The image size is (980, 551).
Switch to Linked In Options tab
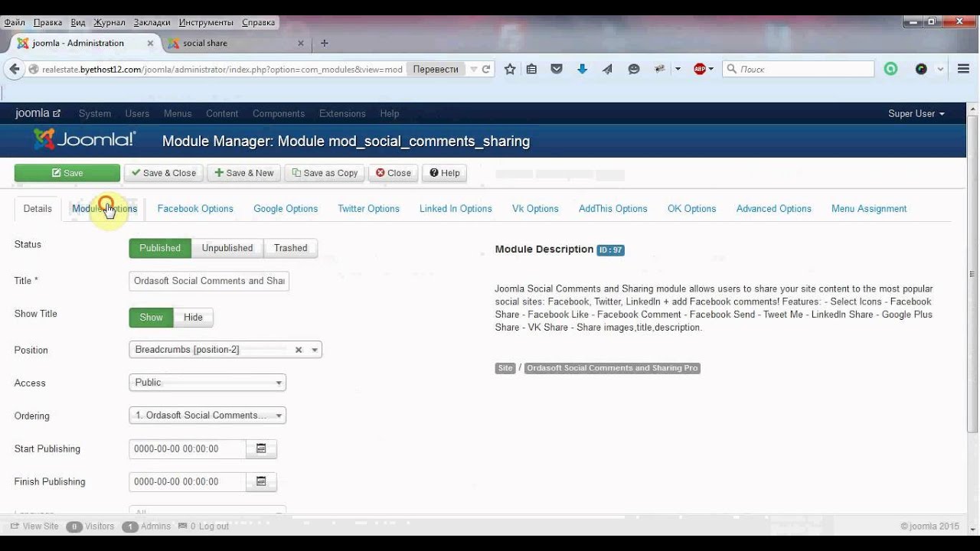tap(456, 209)
